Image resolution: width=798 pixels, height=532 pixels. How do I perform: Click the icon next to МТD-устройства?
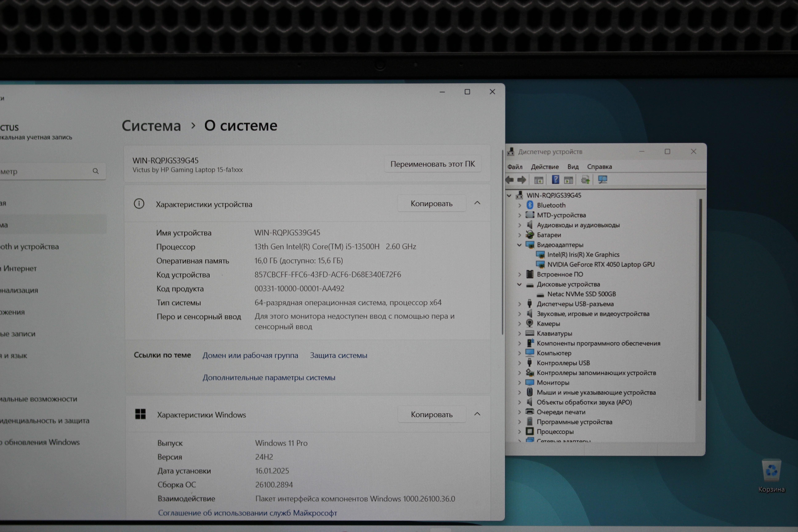(530, 215)
